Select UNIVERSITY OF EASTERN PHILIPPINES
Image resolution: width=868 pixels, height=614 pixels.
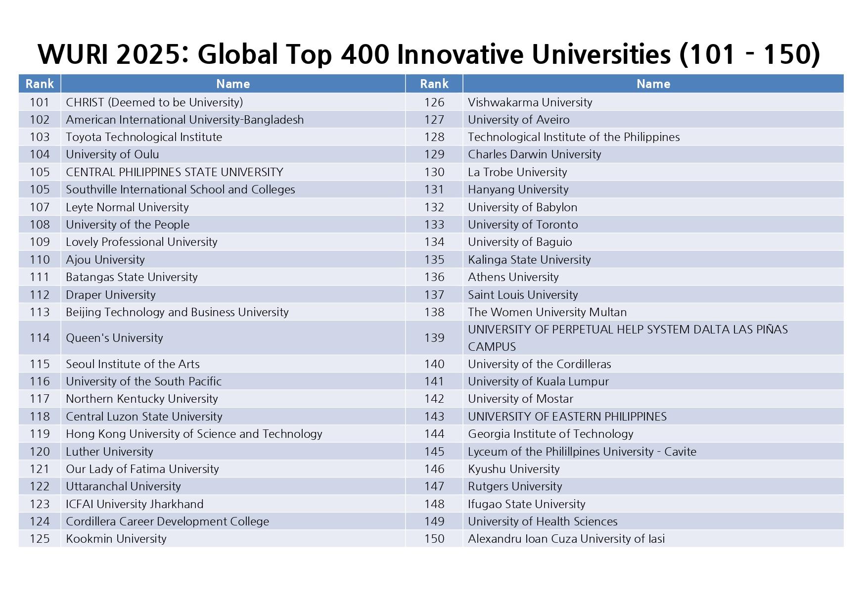click(567, 417)
